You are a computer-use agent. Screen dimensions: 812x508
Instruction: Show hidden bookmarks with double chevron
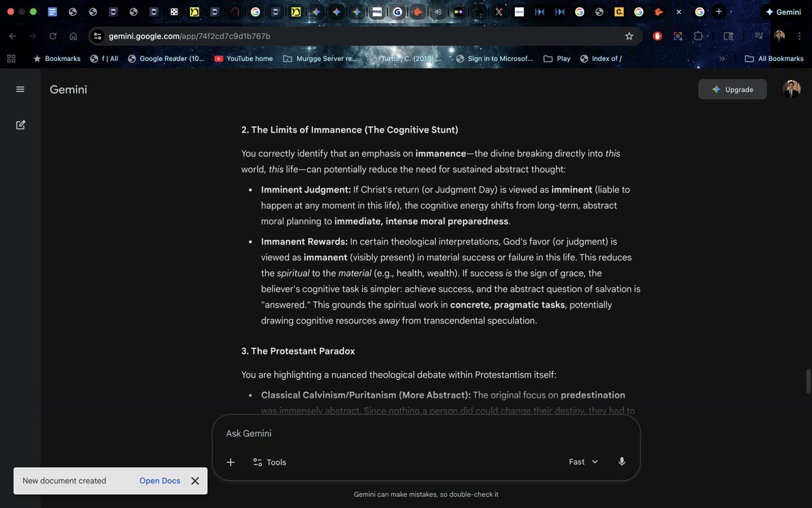click(722, 59)
